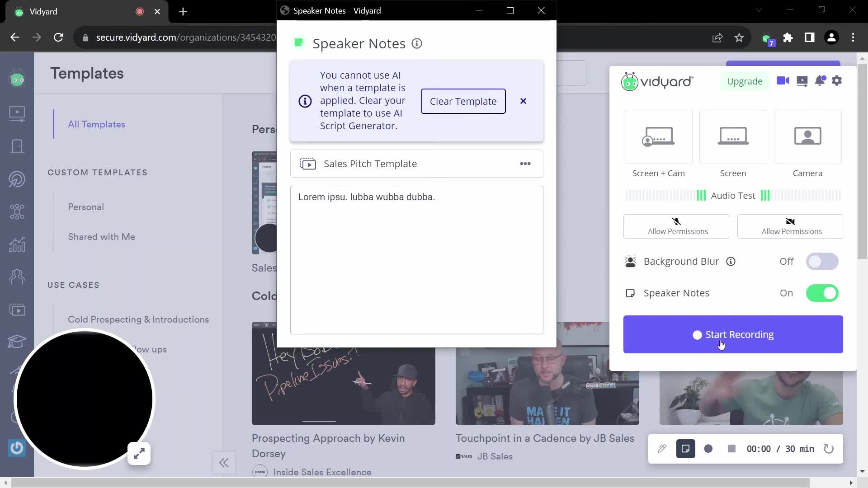This screenshot has height=488, width=868.
Task: Expand the Cold Prospecting & Introductions section
Action: [x=138, y=319]
